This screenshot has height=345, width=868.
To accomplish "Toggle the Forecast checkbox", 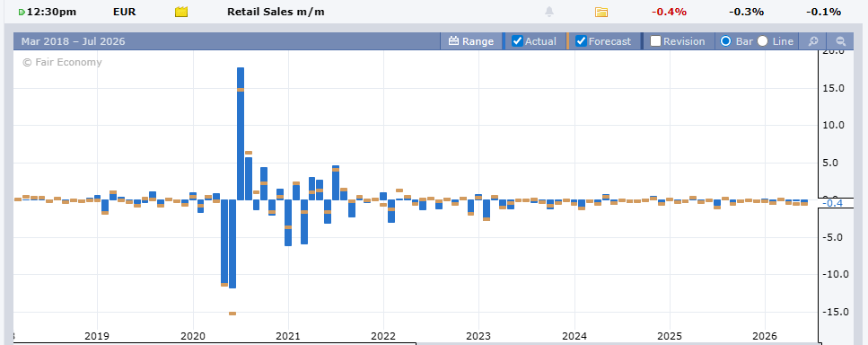I will [x=582, y=41].
